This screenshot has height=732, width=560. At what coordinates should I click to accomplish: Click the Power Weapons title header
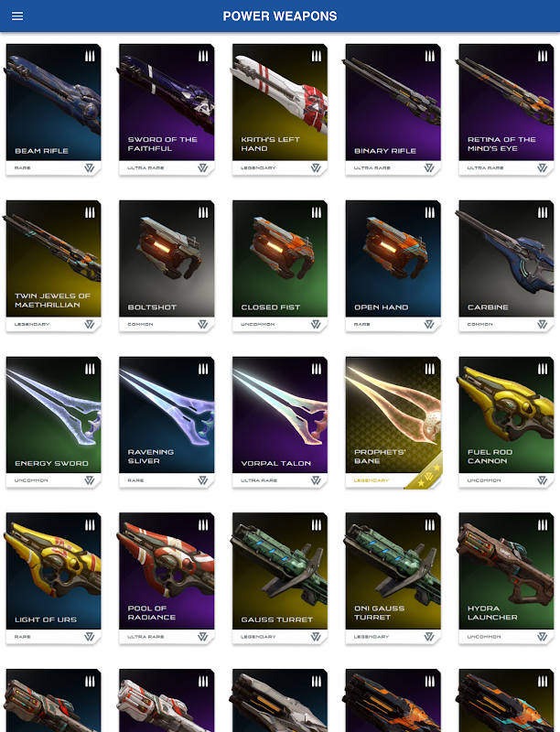[x=280, y=16]
